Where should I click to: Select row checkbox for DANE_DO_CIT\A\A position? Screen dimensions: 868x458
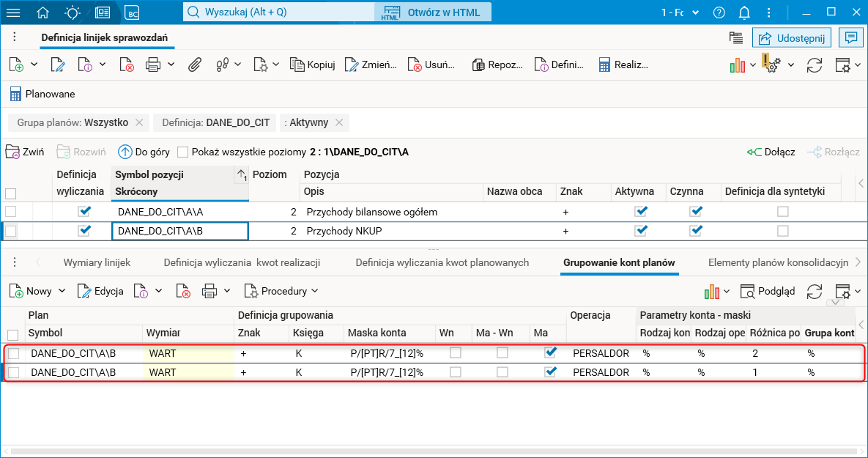click(10, 212)
